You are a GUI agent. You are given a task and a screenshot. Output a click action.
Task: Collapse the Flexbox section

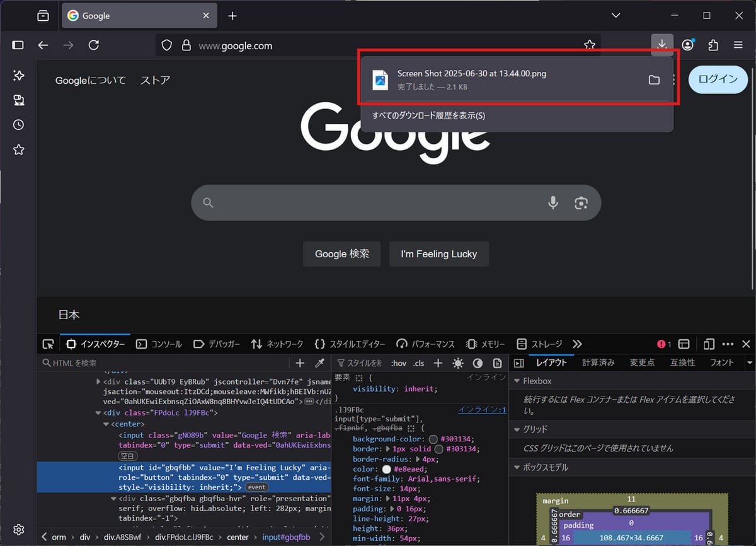point(517,381)
